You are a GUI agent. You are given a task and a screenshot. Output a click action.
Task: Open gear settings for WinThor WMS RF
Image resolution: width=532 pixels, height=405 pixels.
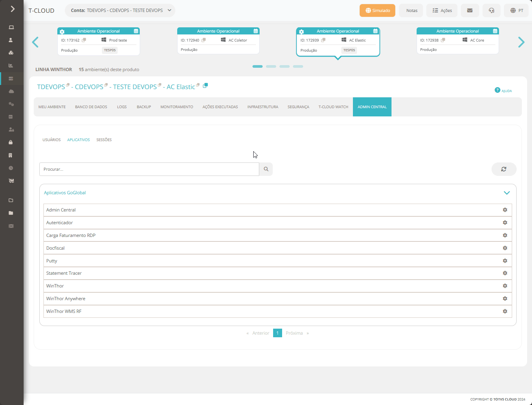505,311
